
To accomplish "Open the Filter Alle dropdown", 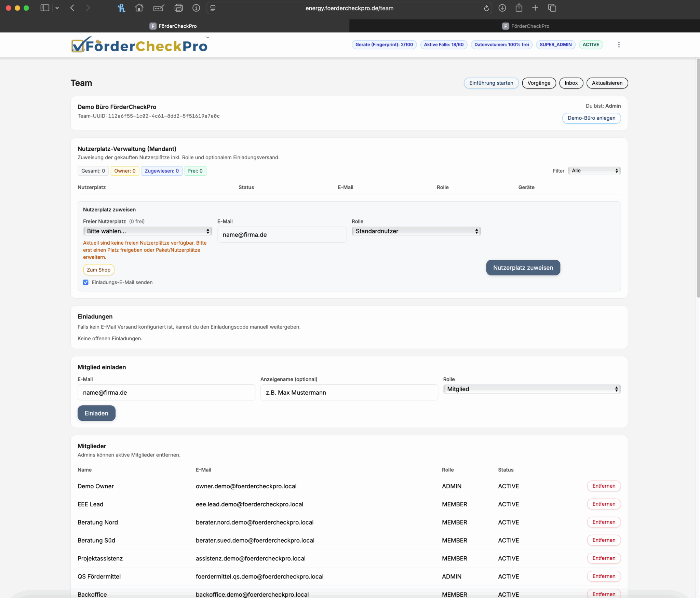I will 594,171.
